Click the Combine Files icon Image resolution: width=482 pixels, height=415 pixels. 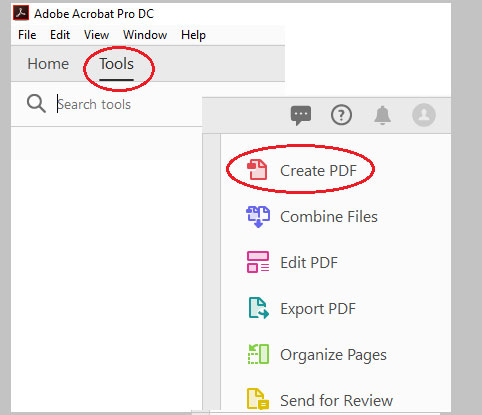(x=258, y=217)
